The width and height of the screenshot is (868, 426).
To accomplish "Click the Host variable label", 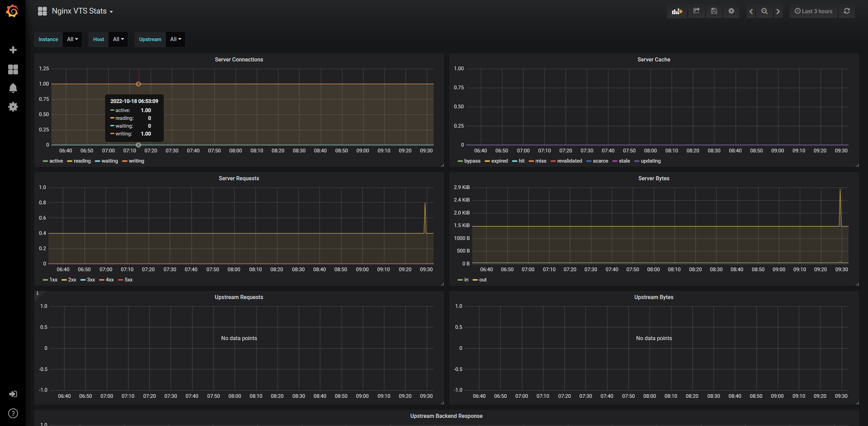I will pos(99,39).
